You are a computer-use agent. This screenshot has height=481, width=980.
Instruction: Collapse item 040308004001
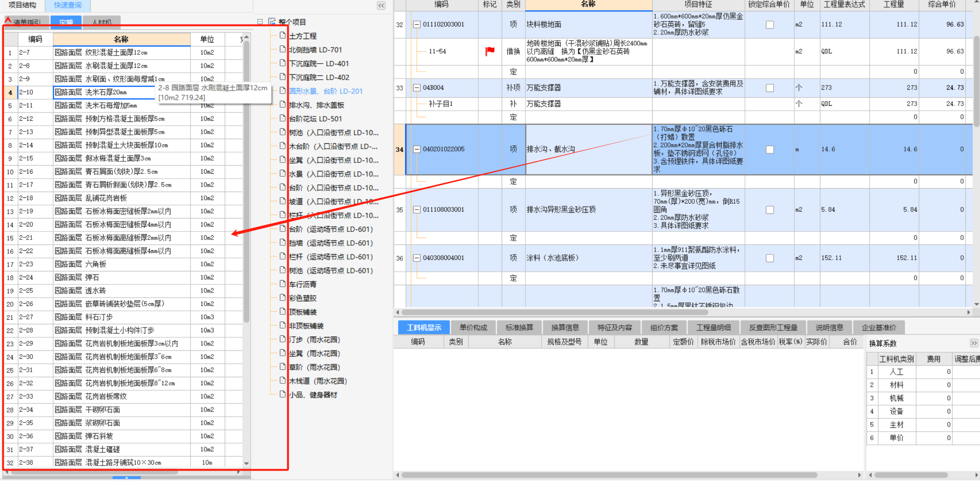click(x=417, y=258)
